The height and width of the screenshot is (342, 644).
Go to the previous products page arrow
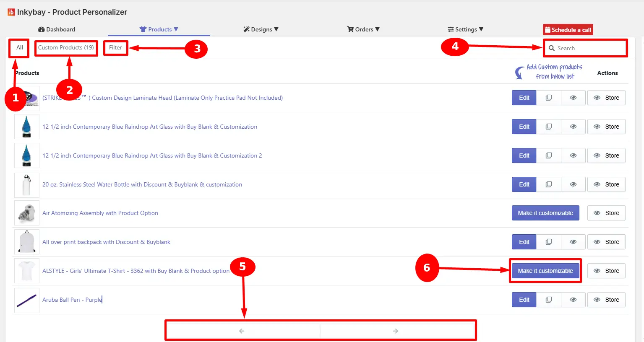pyautogui.click(x=242, y=331)
